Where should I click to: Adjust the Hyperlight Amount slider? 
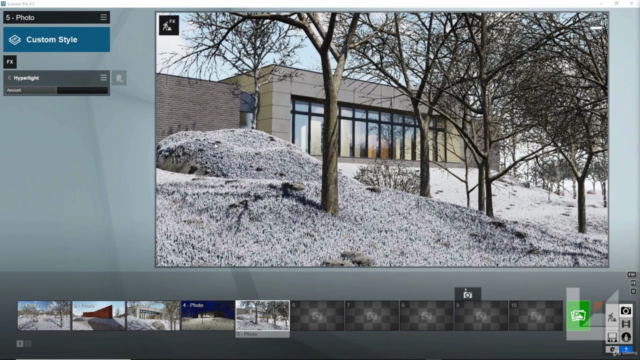(x=57, y=90)
